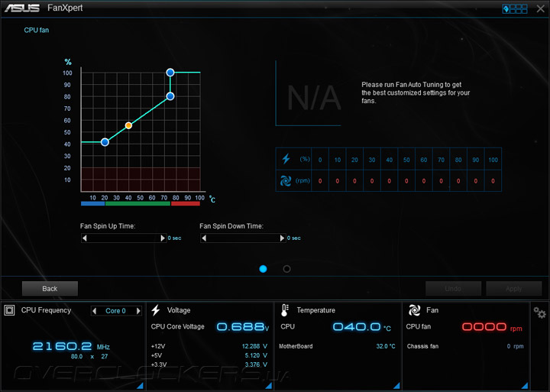
Task: Click the CPU temperature 040.0 readout
Action: tap(361, 327)
